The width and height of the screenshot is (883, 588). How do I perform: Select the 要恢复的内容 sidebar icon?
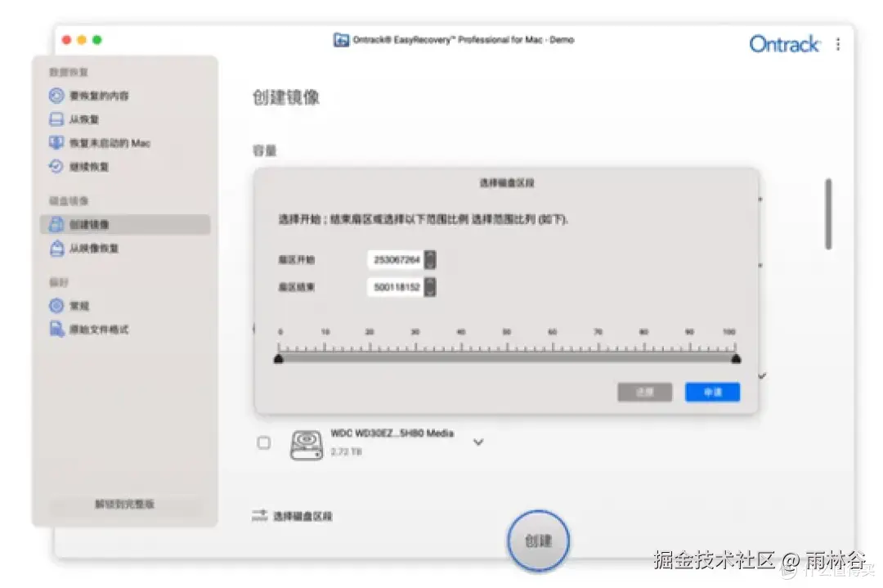pos(54,95)
